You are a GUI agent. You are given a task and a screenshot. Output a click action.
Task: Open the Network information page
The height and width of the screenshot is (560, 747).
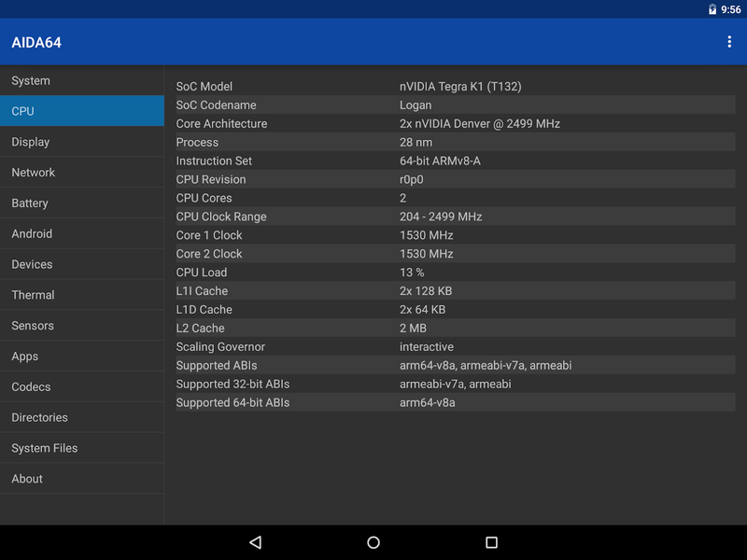(x=82, y=173)
